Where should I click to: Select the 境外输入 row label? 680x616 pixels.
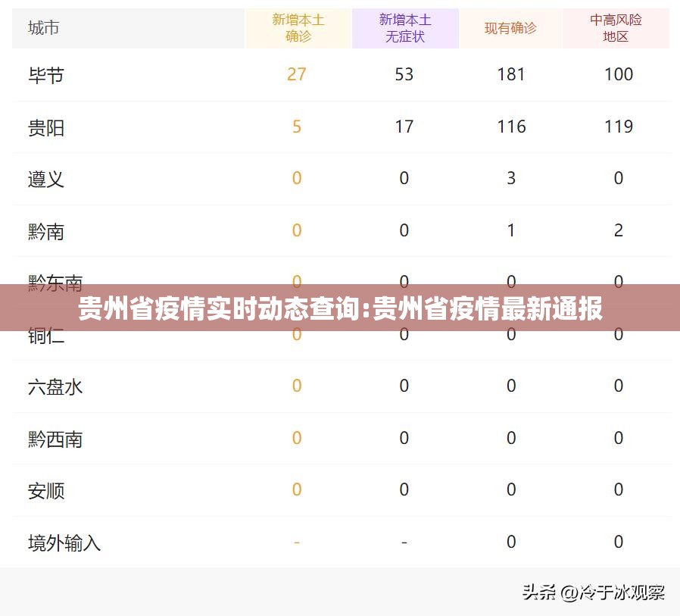click(64, 543)
